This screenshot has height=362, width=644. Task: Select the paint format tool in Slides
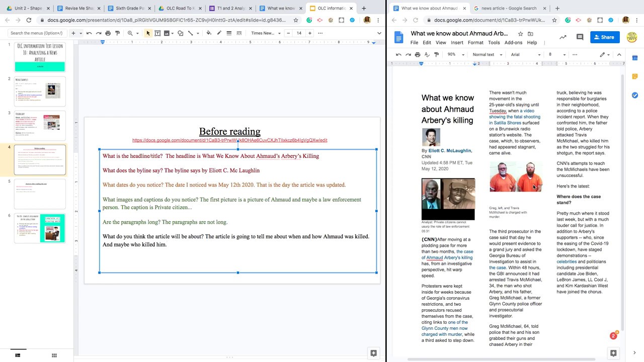pos(117,33)
